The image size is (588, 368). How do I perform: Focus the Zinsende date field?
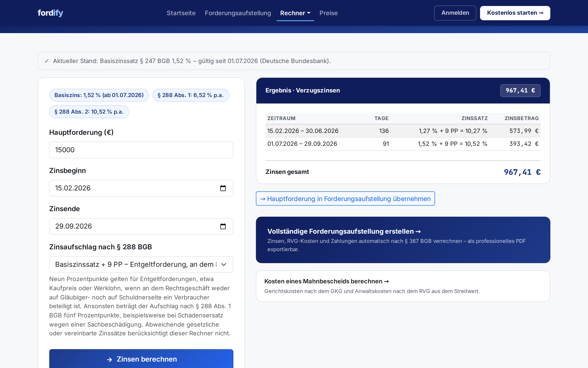141,226
